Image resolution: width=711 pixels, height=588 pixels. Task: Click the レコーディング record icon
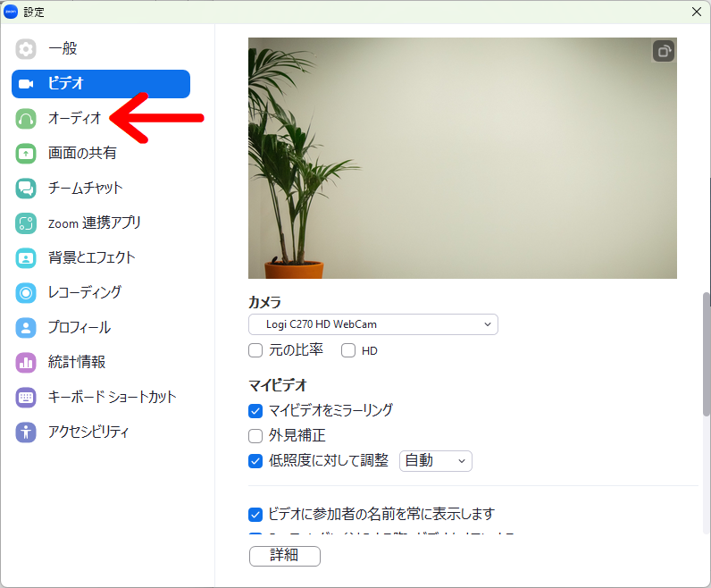(26, 292)
